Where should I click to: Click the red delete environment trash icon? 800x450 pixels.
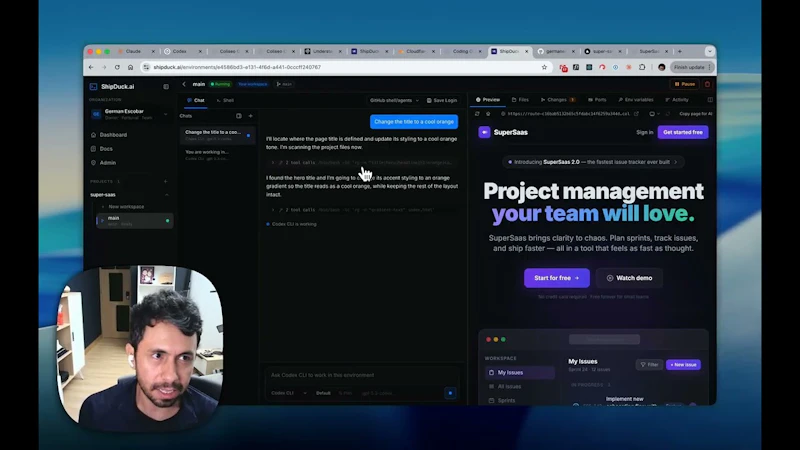point(707,84)
